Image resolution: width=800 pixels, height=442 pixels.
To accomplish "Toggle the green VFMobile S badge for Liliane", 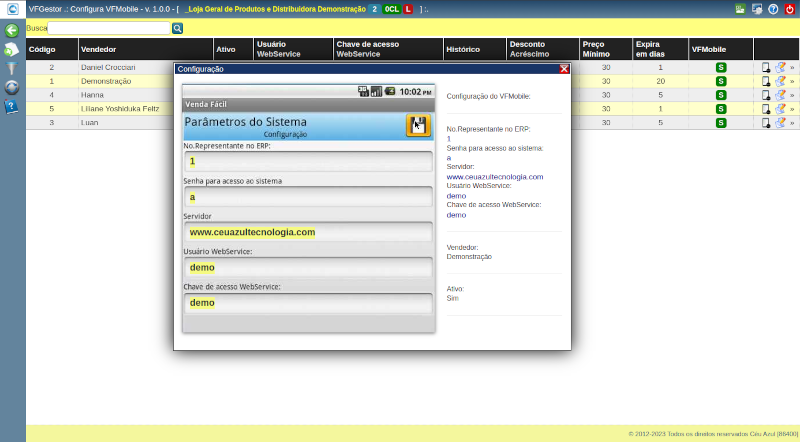I will coord(721,108).
